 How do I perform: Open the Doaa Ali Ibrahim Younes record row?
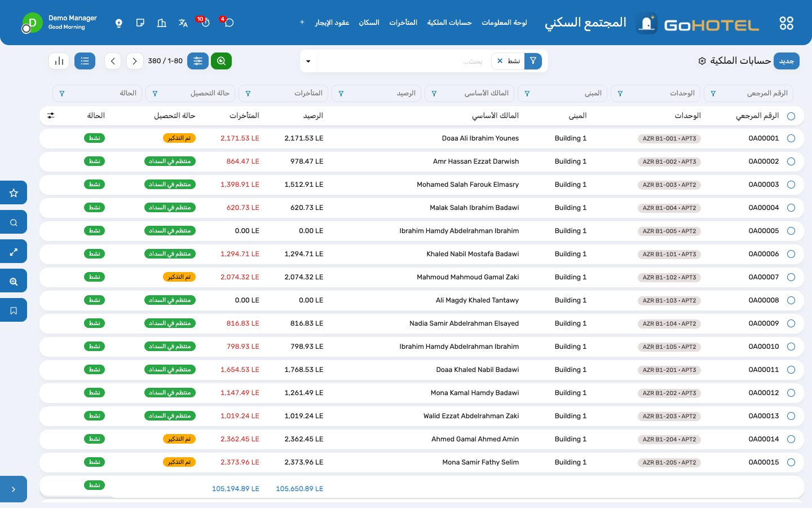pyautogui.click(x=422, y=138)
